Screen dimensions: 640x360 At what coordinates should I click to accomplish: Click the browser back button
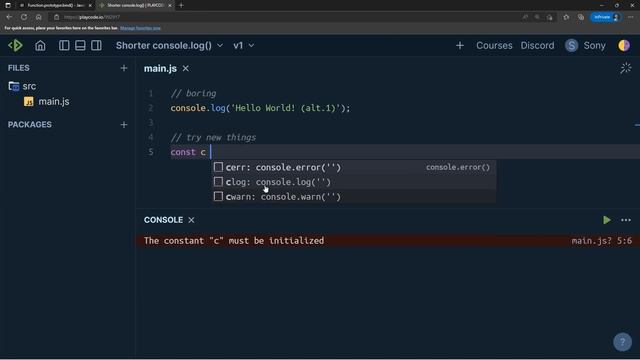click(9, 17)
